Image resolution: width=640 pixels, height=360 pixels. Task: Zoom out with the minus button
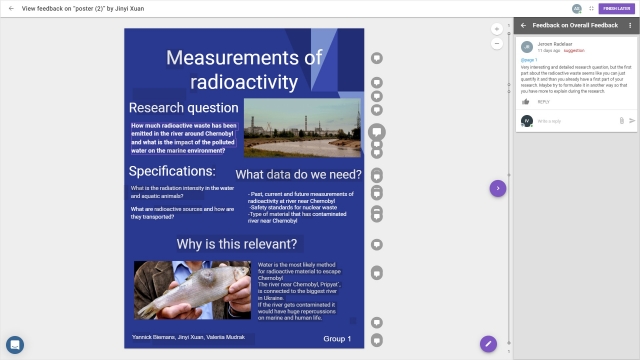click(496, 43)
